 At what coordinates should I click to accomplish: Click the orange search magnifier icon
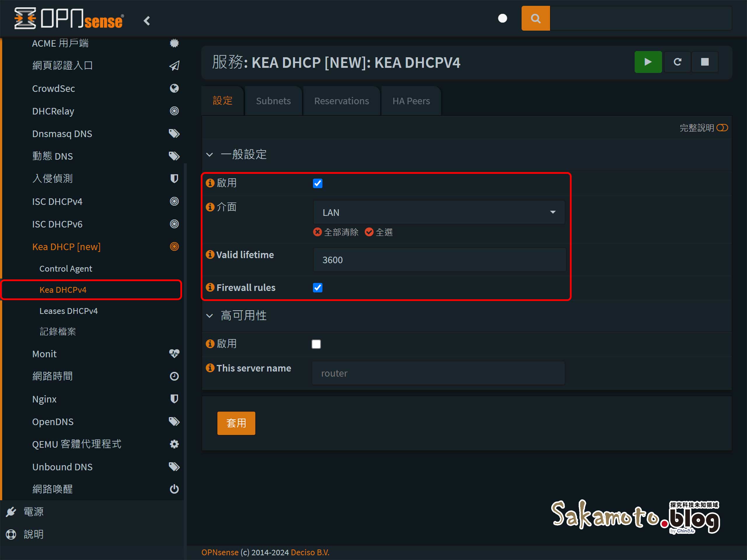[x=535, y=18]
